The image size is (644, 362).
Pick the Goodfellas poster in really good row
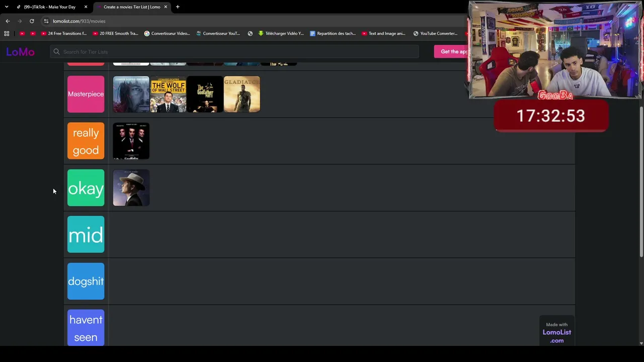131,141
